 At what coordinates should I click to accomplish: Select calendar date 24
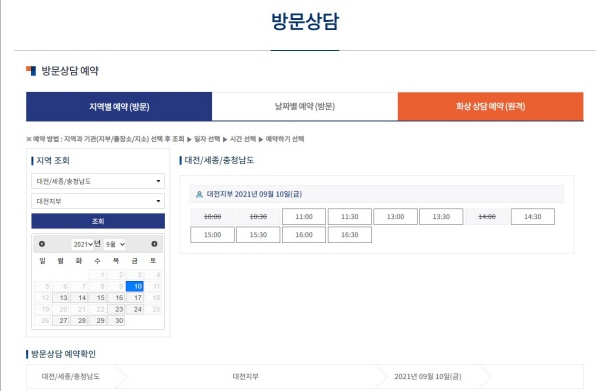point(135,309)
